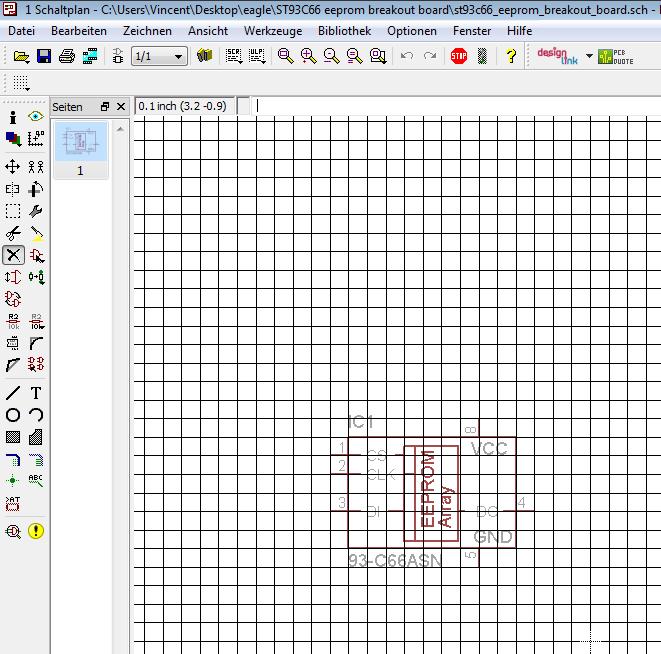Select the Attribute tool
Screen dimensions: 661x654
pos(13,503)
